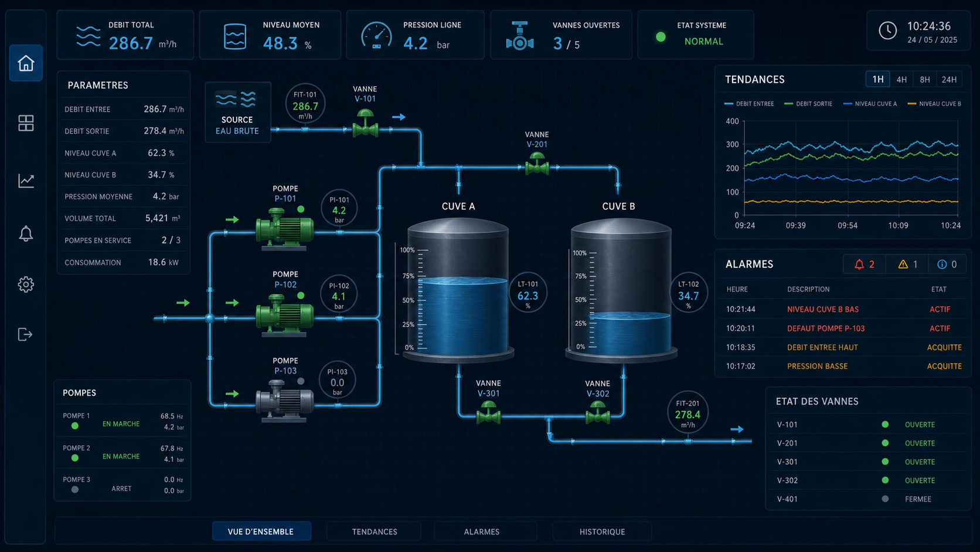The width and height of the screenshot is (980, 552).
Task: Select valve V-101 on the diagram
Action: [365, 123]
